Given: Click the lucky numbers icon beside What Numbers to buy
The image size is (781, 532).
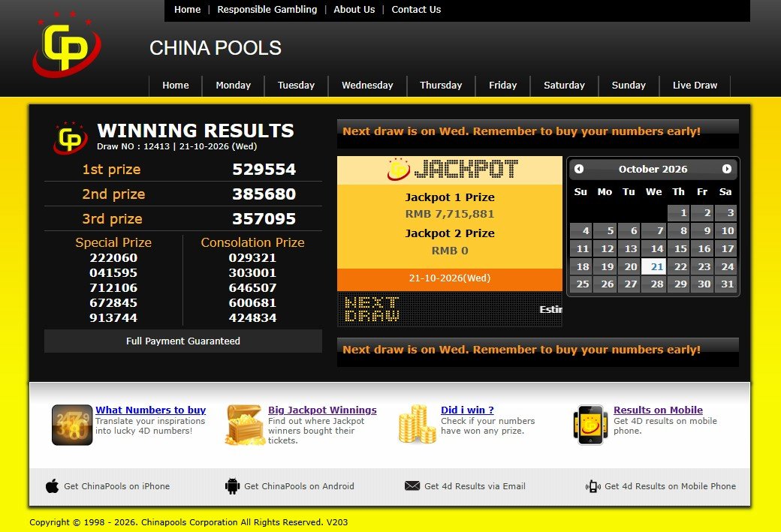Looking at the screenshot, I should pos(72,425).
